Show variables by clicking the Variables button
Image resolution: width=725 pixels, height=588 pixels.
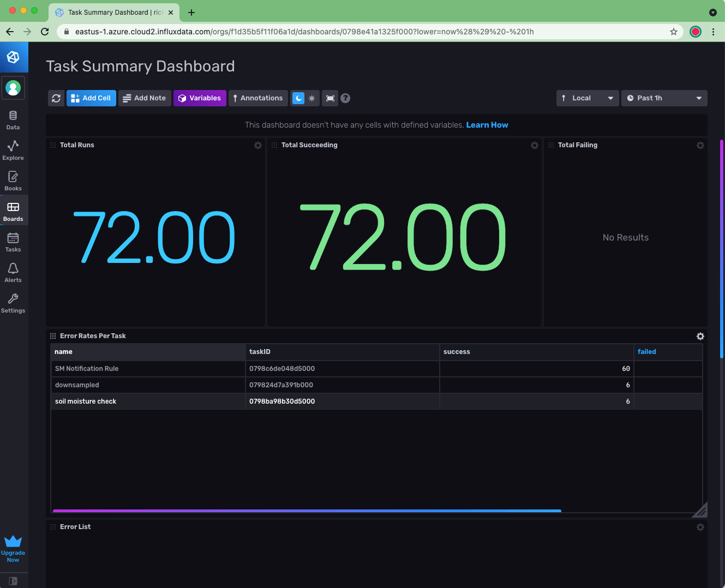point(200,98)
